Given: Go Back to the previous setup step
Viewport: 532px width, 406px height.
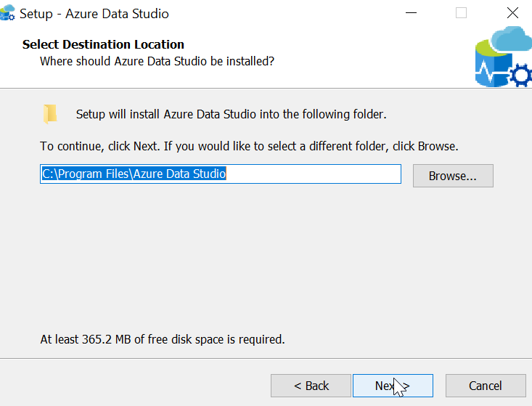Looking at the screenshot, I should pyautogui.click(x=311, y=386).
